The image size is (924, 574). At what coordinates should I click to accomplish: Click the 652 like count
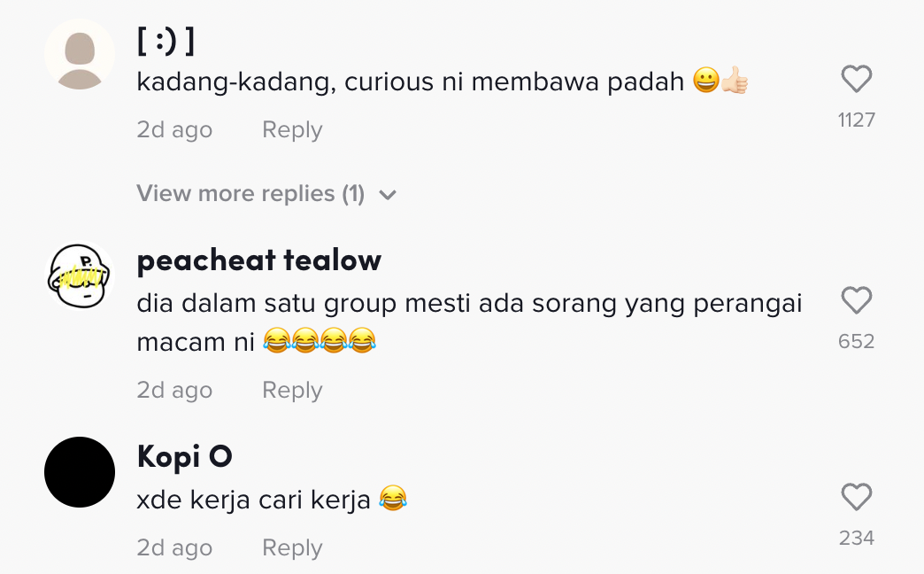click(856, 342)
